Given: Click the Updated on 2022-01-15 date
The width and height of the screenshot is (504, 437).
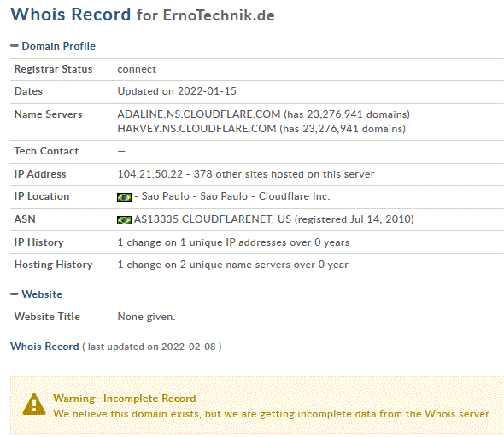Looking at the screenshot, I should click(x=177, y=91).
